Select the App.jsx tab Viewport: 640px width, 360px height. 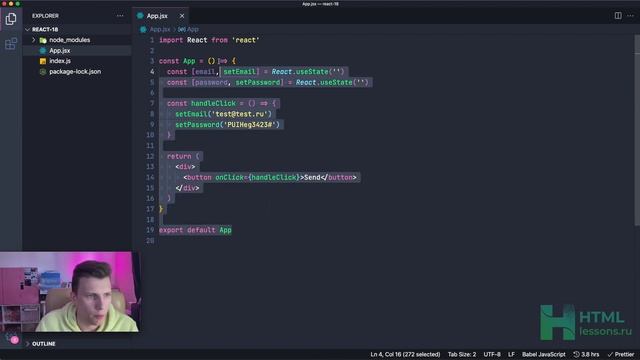[x=161, y=16]
